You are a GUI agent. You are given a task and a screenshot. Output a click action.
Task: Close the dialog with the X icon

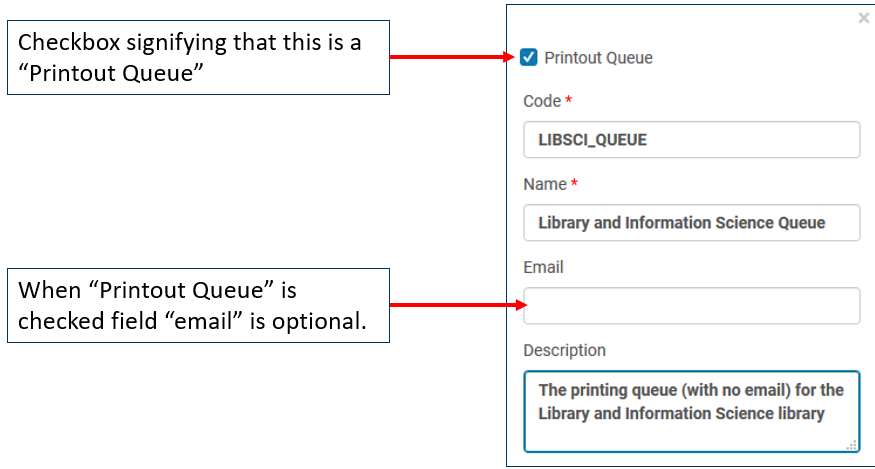coord(864,18)
